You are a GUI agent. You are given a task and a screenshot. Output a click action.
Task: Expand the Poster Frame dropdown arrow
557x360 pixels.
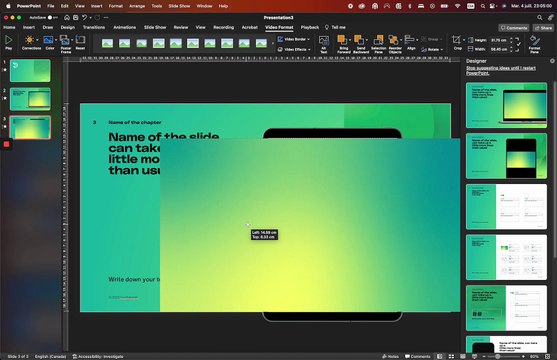point(72,40)
